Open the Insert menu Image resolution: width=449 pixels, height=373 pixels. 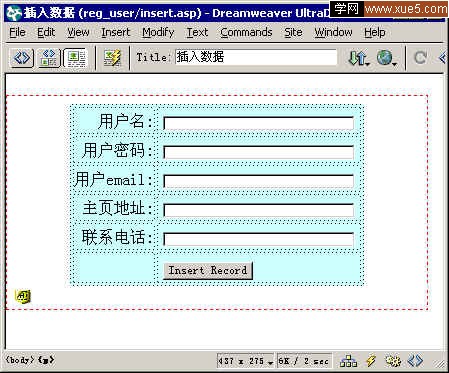(115, 32)
